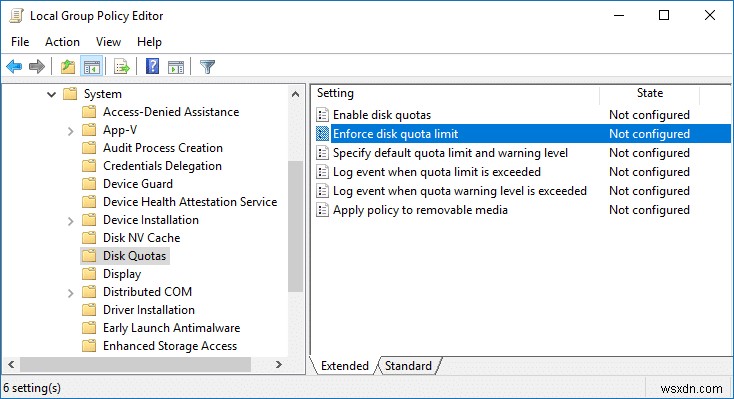Click tree horizontal scrollbar right arrow

click(x=279, y=364)
